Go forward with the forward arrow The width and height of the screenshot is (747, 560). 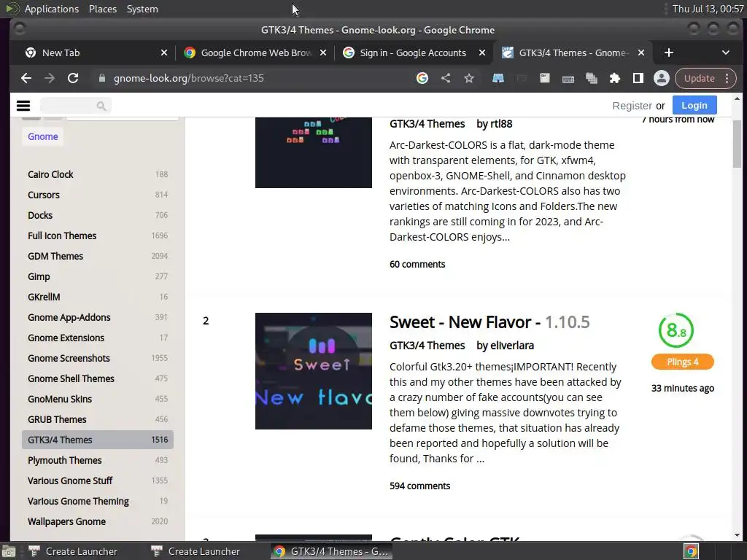click(x=50, y=78)
